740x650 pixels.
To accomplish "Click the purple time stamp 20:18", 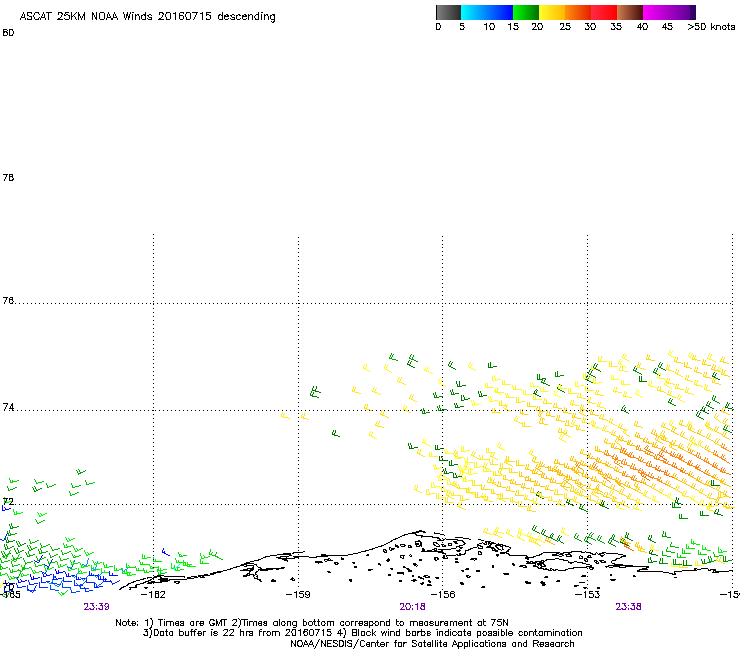I will click(412, 607).
